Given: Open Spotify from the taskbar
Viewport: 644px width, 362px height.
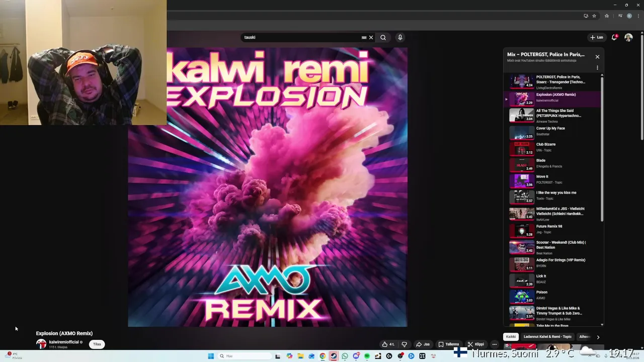Looking at the screenshot, I should tap(367, 356).
